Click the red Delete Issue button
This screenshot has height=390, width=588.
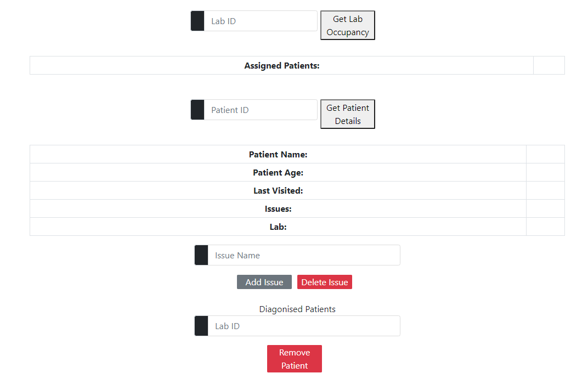324,281
